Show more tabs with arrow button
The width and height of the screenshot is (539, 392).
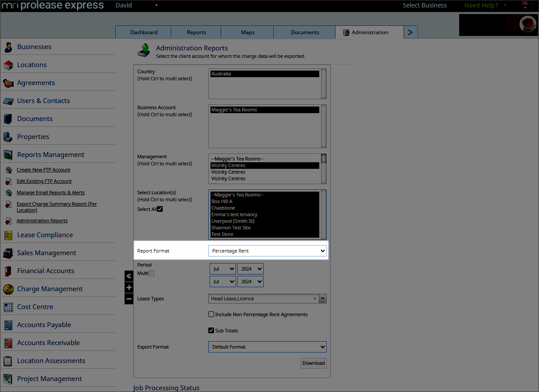(x=410, y=32)
